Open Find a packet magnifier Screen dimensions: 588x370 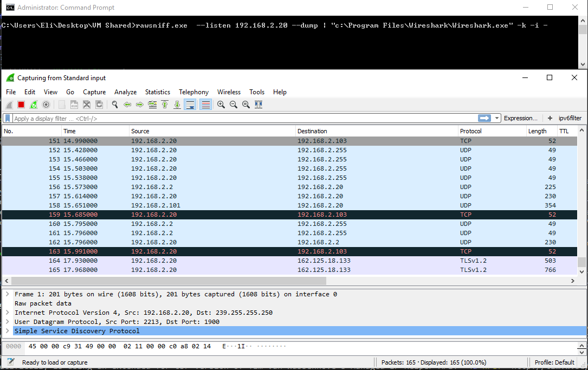pos(115,105)
